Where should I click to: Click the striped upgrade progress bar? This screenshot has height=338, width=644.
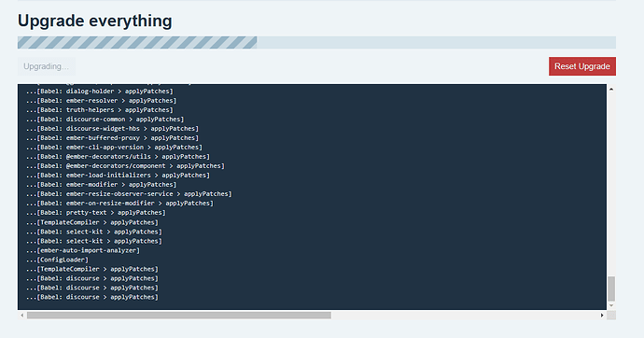tap(316, 42)
